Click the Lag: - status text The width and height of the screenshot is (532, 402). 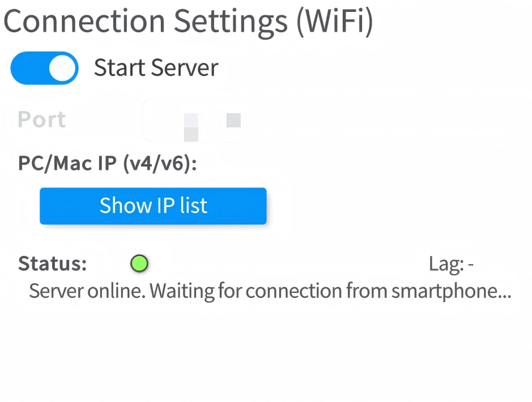[x=451, y=263]
